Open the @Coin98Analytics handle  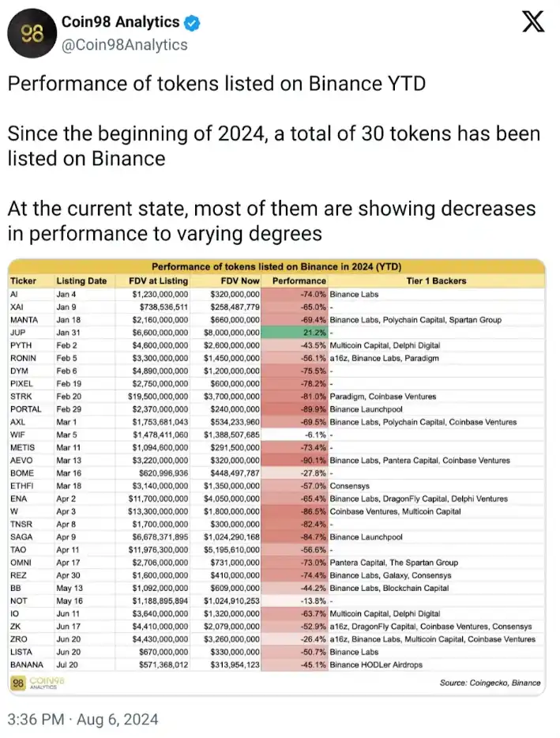(x=126, y=44)
